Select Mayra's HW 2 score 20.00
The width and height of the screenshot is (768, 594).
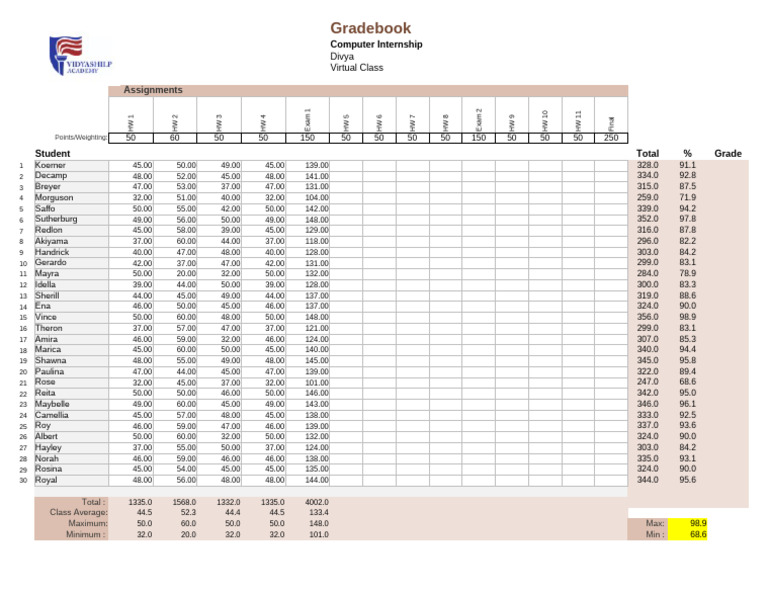[x=186, y=274]
